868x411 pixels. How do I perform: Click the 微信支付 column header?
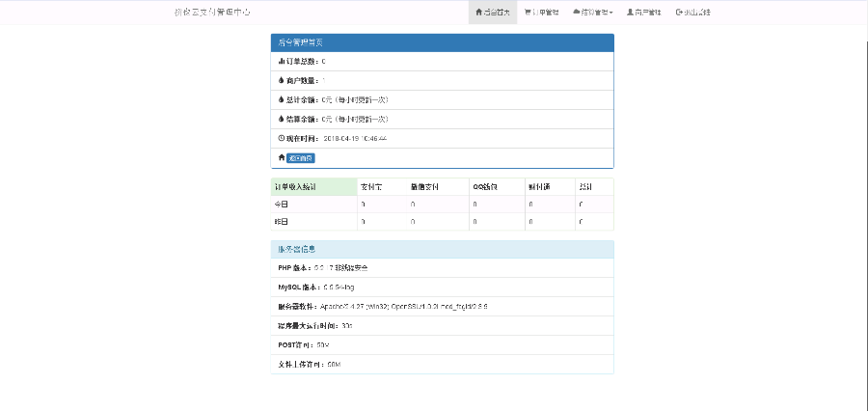click(x=438, y=186)
